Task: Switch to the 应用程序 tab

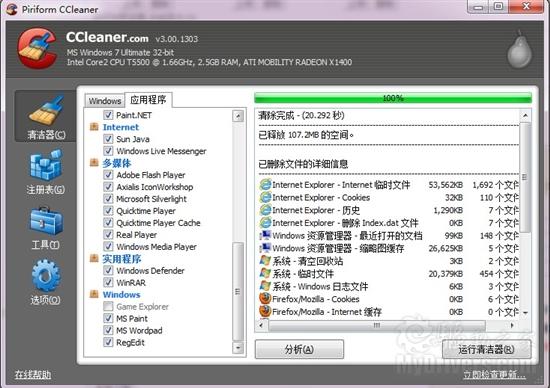Action: tap(148, 100)
